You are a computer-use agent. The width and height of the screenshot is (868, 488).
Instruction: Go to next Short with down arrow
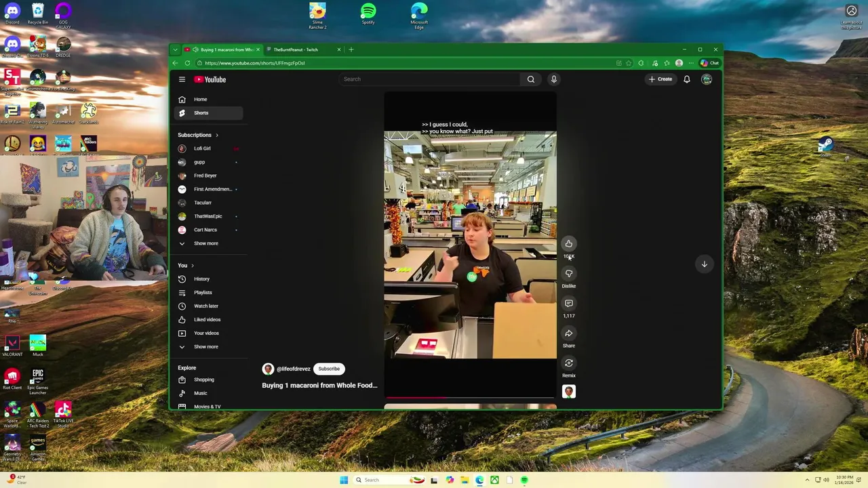tap(704, 264)
